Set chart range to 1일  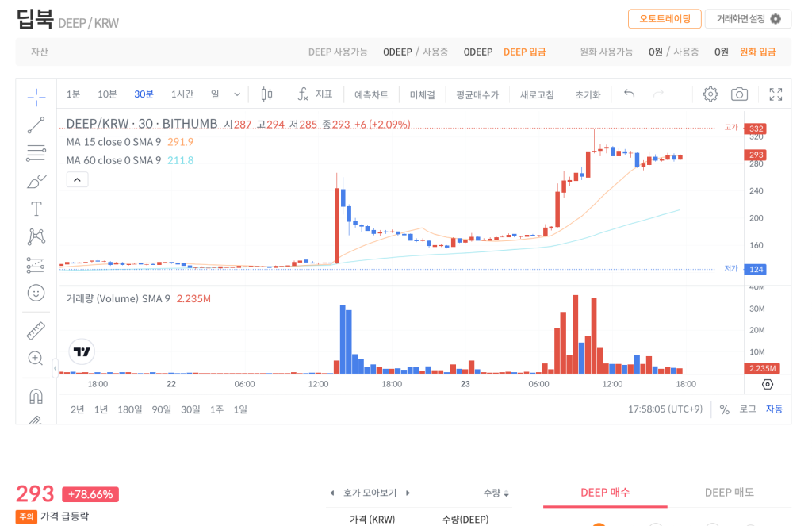(240, 409)
